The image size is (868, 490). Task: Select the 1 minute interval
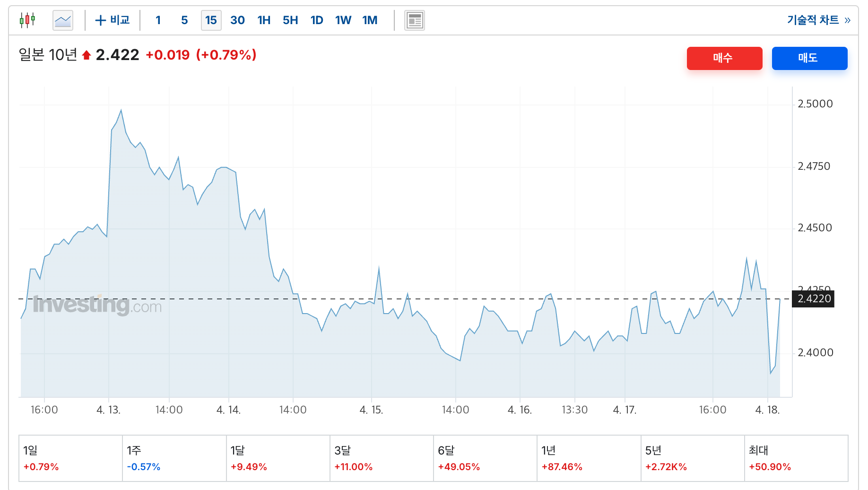click(158, 20)
